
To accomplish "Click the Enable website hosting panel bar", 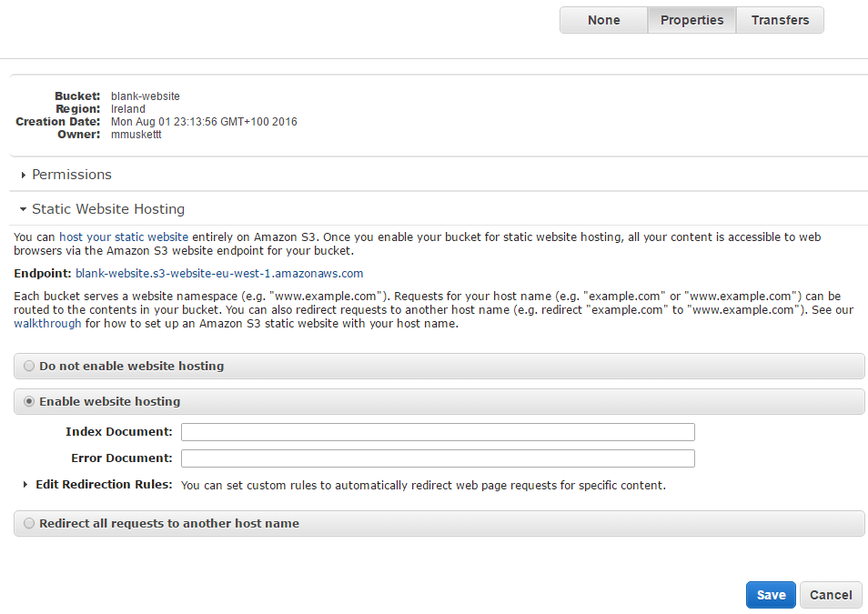I will tap(439, 401).
